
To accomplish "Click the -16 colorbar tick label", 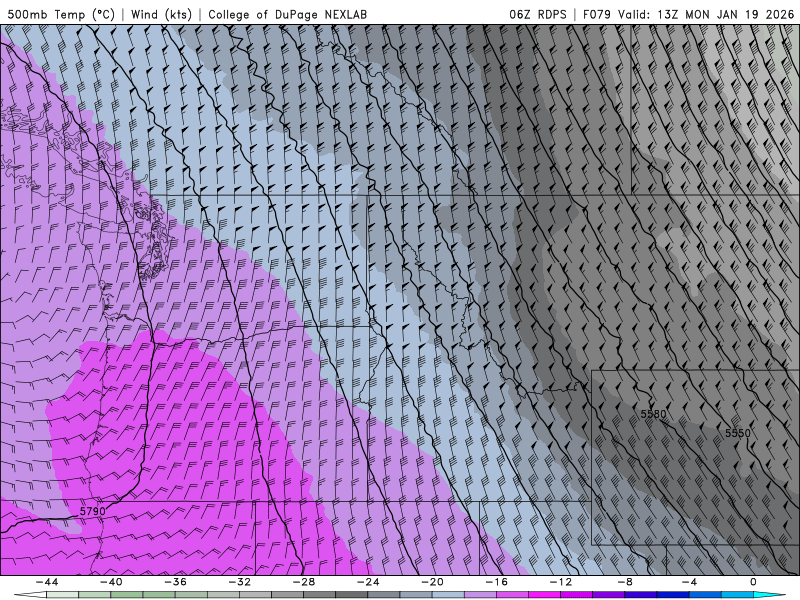I will (496, 582).
